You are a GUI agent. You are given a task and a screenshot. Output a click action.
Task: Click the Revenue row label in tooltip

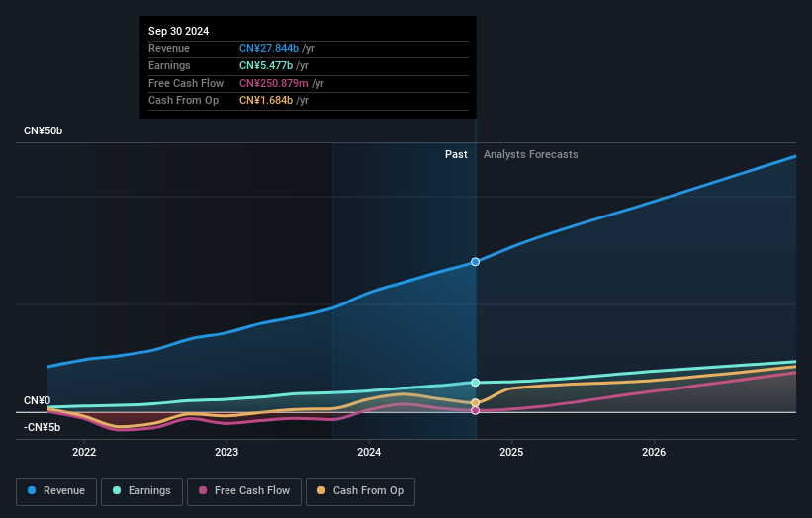[169, 48]
